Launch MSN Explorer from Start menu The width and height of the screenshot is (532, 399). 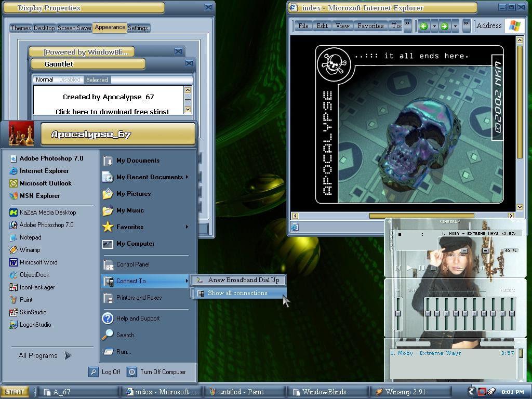pyautogui.click(x=35, y=196)
